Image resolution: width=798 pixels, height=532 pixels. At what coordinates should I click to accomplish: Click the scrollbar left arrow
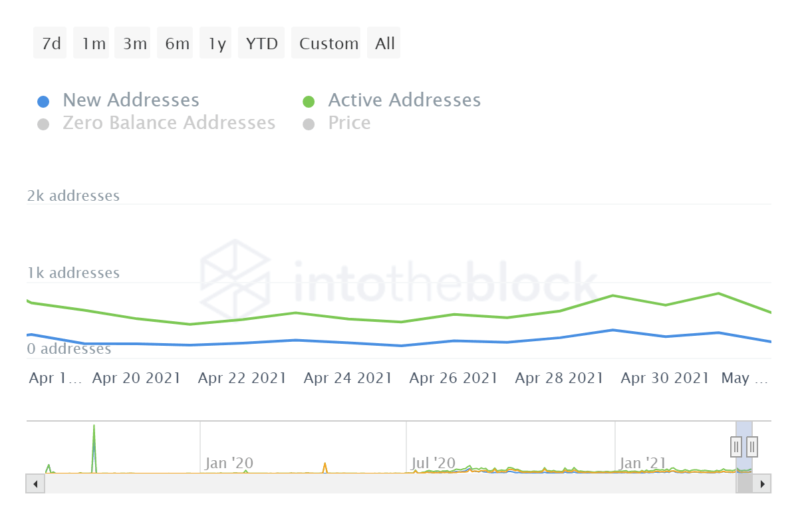tap(35, 483)
